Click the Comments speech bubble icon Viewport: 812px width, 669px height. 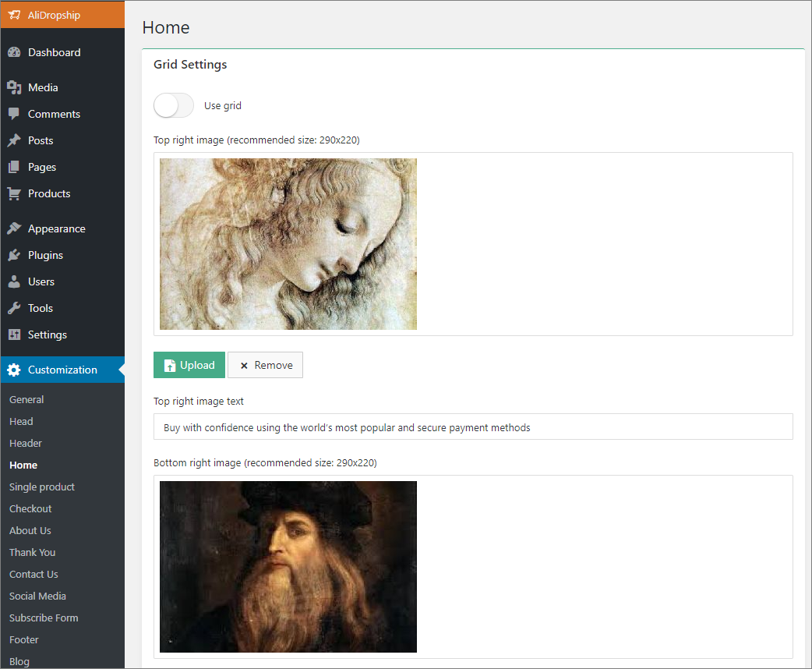(14, 114)
